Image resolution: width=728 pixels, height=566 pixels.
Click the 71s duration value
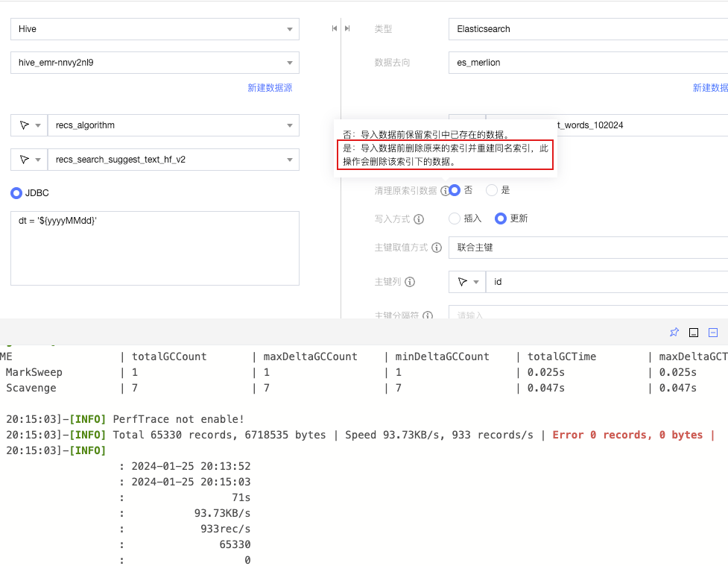[x=241, y=497]
